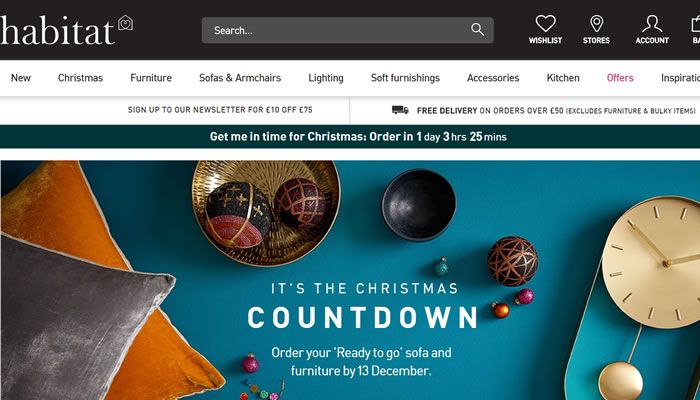The width and height of the screenshot is (700, 400).
Task: Expand the Furniture navigation menu
Action: click(x=151, y=78)
